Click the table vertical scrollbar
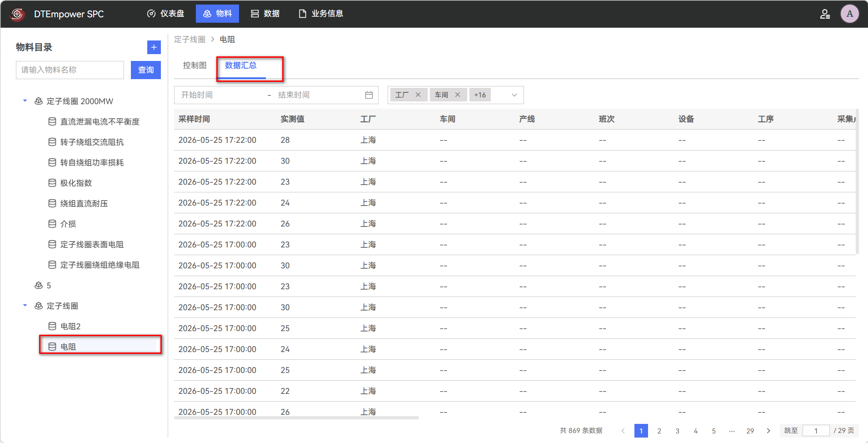The width and height of the screenshot is (868, 443). (x=857, y=182)
